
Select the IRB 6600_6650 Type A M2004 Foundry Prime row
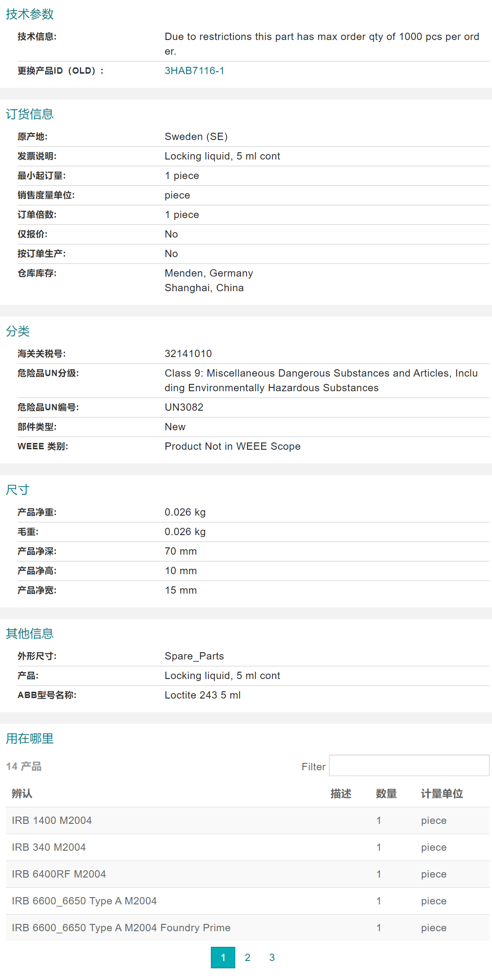[x=121, y=928]
